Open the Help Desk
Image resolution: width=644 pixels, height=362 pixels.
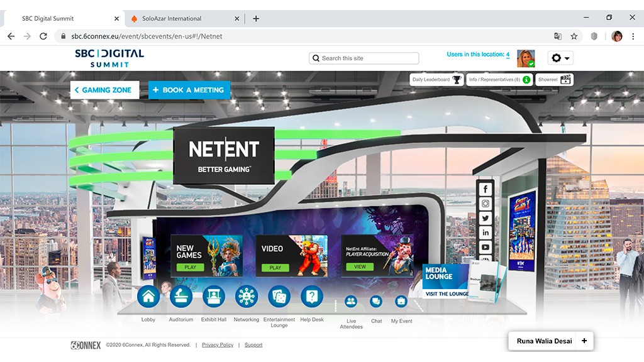click(312, 296)
